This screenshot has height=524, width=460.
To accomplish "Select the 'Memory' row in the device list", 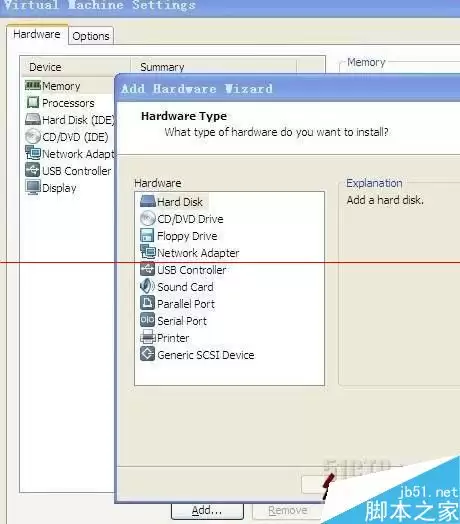I will pos(69,86).
